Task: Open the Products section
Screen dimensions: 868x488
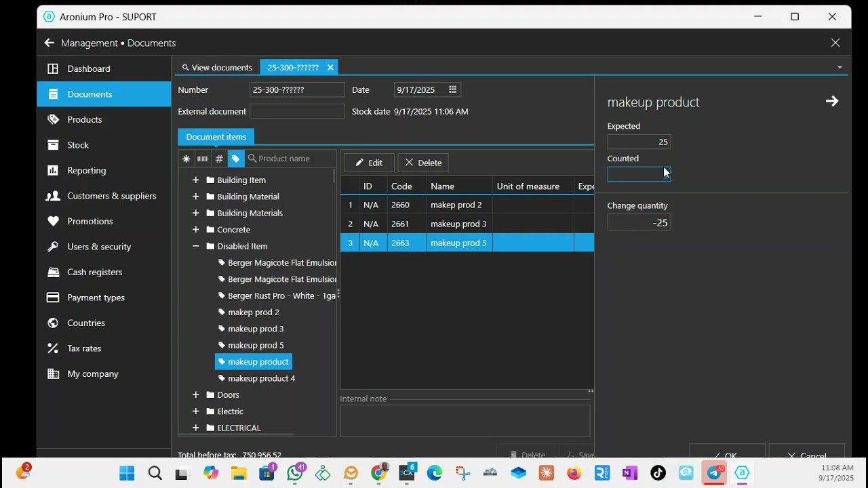Action: (104, 119)
